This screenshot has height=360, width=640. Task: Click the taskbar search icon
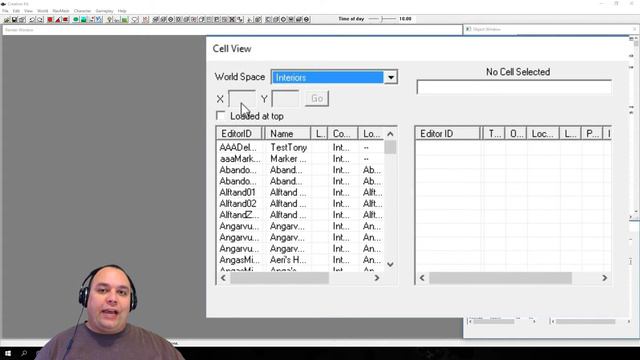(24, 353)
